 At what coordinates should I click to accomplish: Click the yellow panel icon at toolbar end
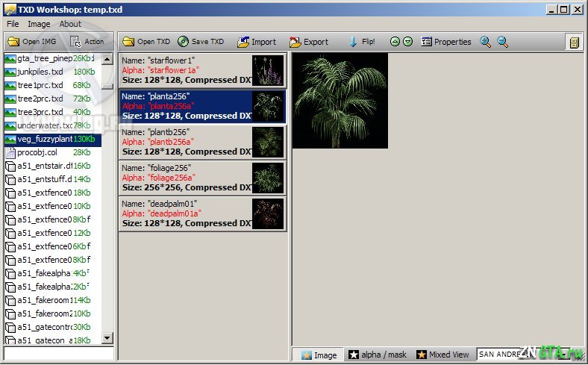(574, 42)
